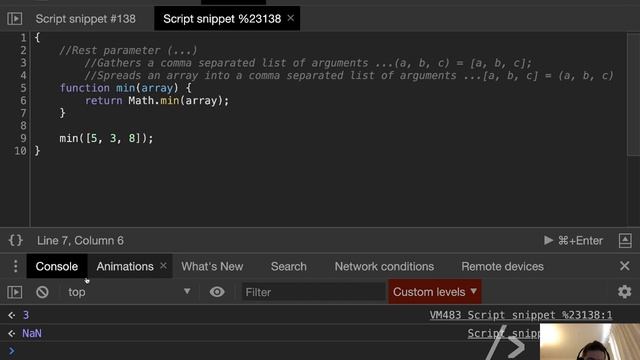The height and width of the screenshot is (360, 640).
Task: Open the drawer three-dot menu
Action: (16, 266)
